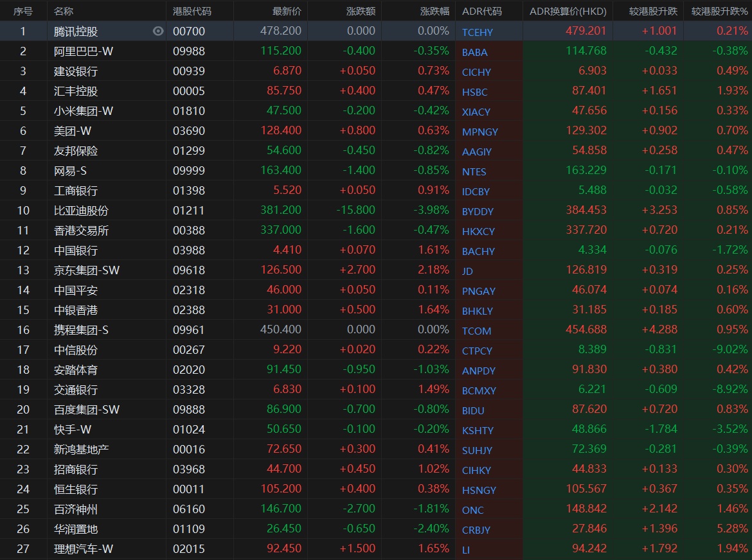
Task: Select the 小米集团-W stock name
Action: click(84, 111)
